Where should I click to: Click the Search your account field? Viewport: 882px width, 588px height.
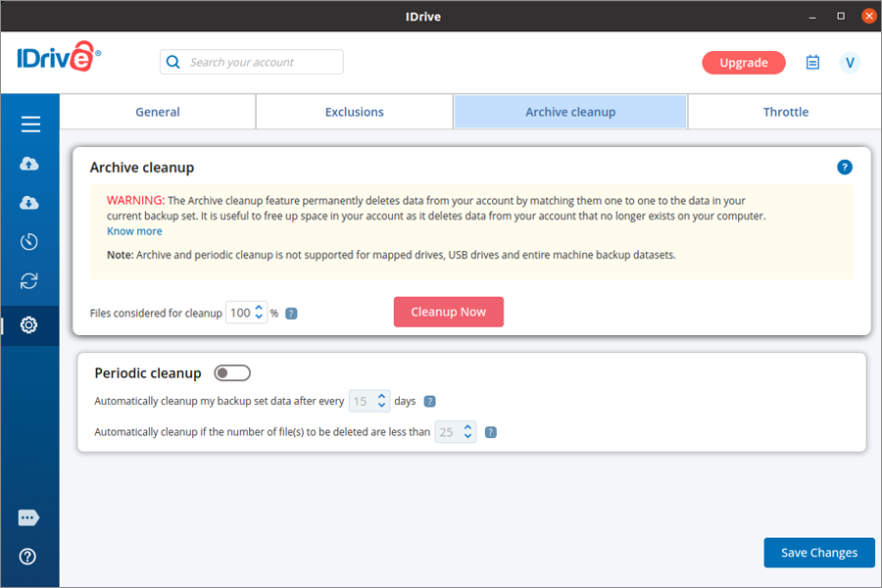click(x=262, y=62)
